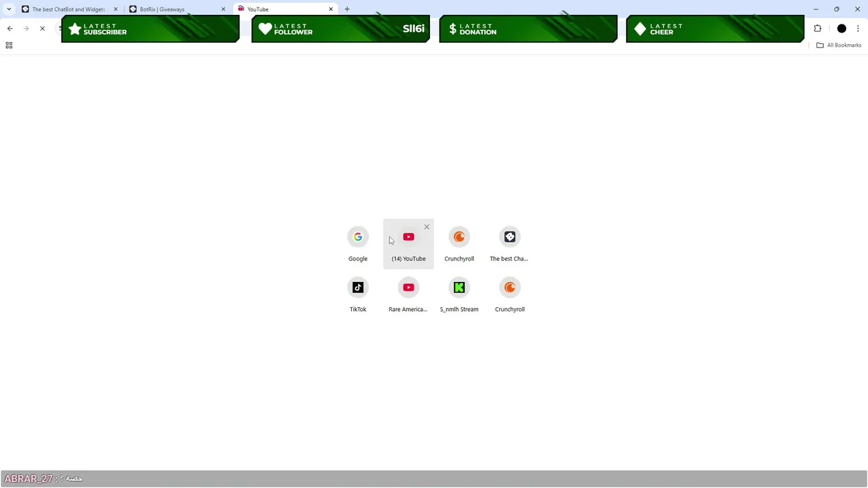The width and height of the screenshot is (868, 488).
Task: Switch to the BotRix | Giveaways tab
Action: point(176,9)
